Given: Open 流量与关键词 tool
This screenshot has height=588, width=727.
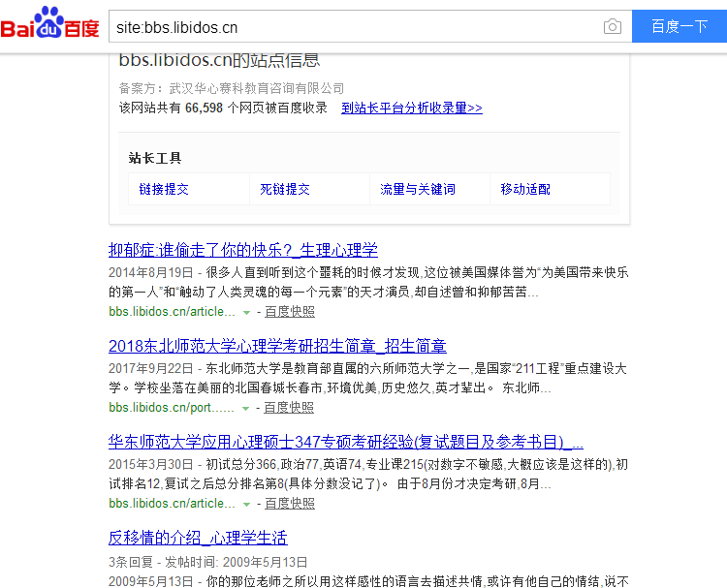Looking at the screenshot, I should [418, 189].
